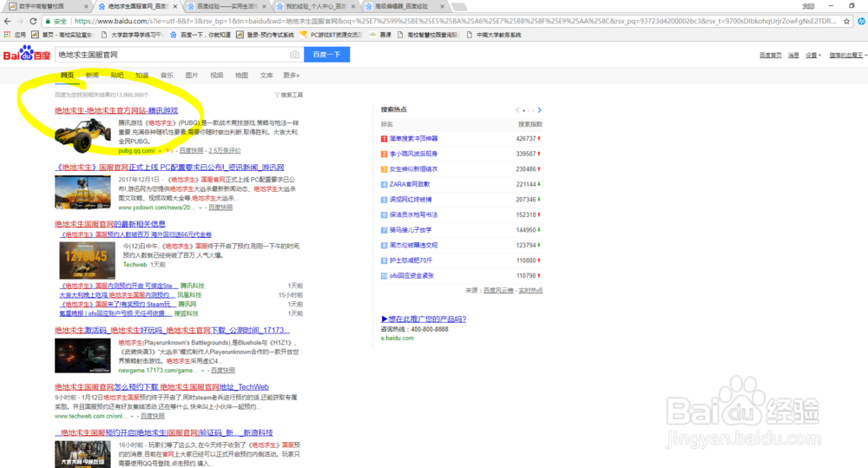Open 中南大学教务系统 bookmark
Screen dimensions: 868x468
[494, 35]
